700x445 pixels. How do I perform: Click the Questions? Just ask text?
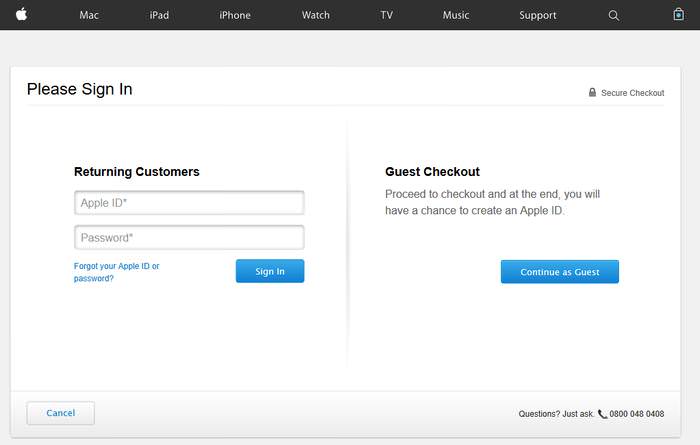pyautogui.click(x=556, y=414)
